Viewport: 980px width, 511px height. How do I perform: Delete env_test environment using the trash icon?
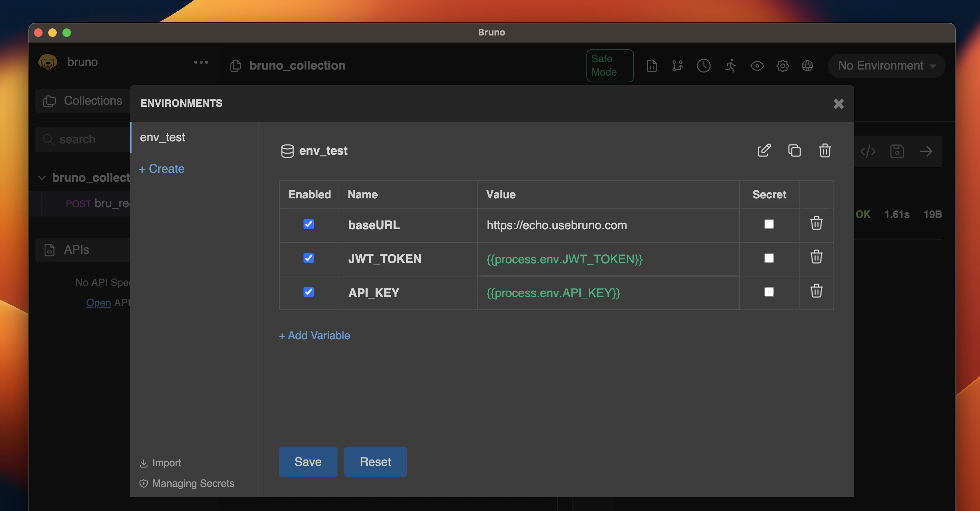[x=824, y=150]
